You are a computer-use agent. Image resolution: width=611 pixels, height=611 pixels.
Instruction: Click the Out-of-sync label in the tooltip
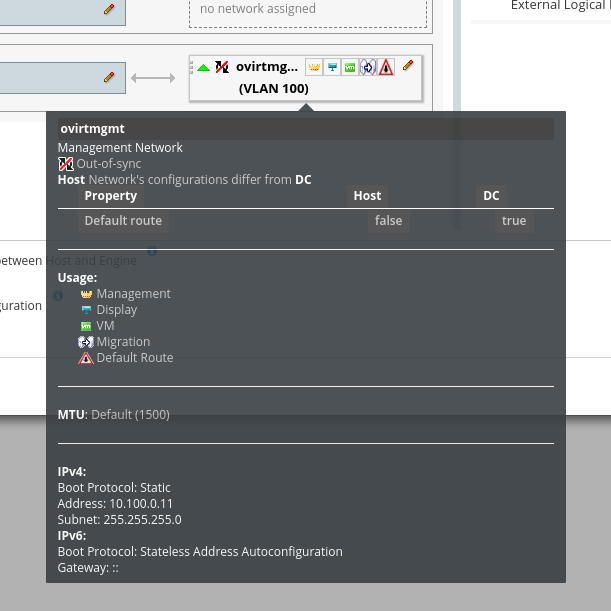[109, 164]
